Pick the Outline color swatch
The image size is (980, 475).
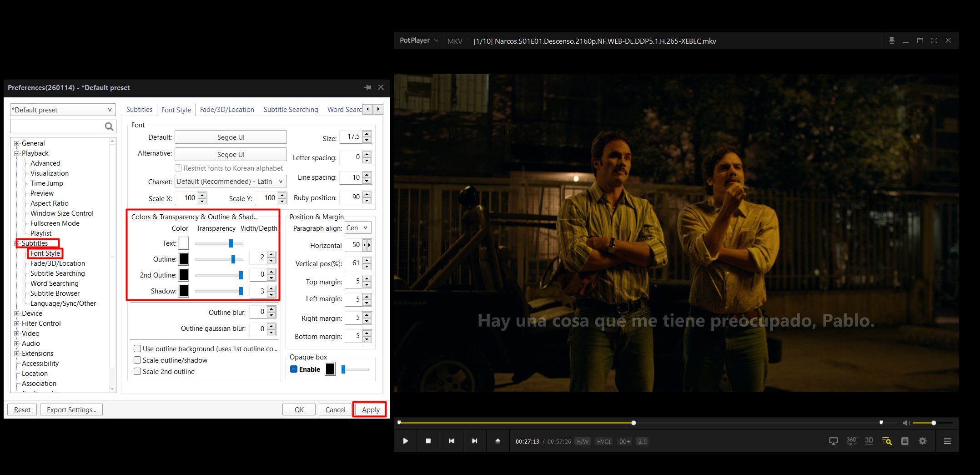(x=184, y=259)
